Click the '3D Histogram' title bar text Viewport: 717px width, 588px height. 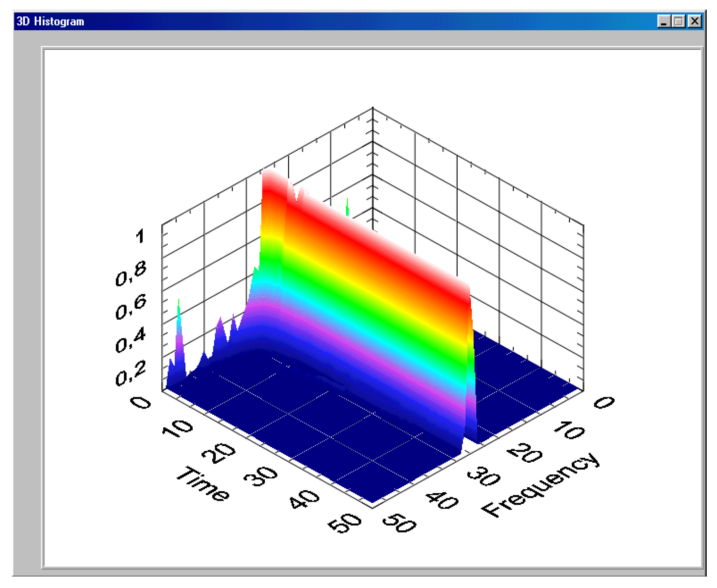[50, 22]
